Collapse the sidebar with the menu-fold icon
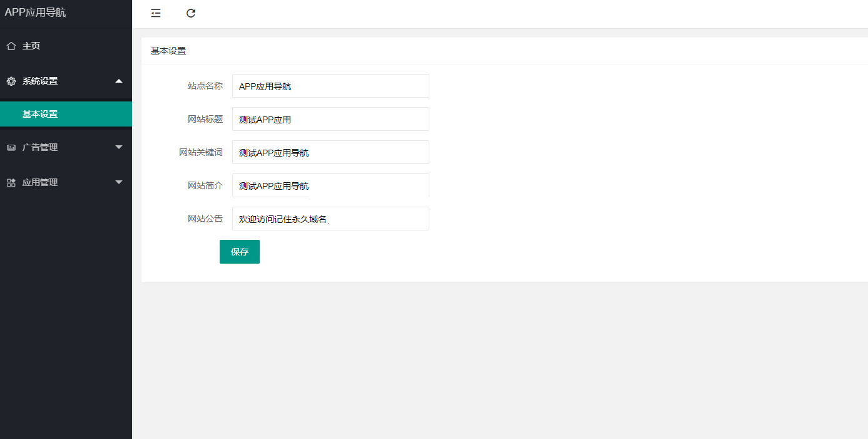 [x=156, y=13]
